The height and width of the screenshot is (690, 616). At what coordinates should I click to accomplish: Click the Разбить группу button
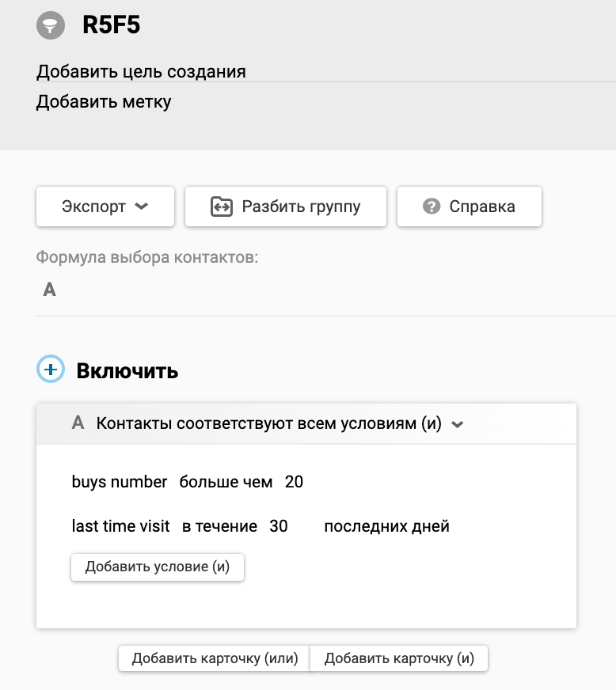coord(286,207)
